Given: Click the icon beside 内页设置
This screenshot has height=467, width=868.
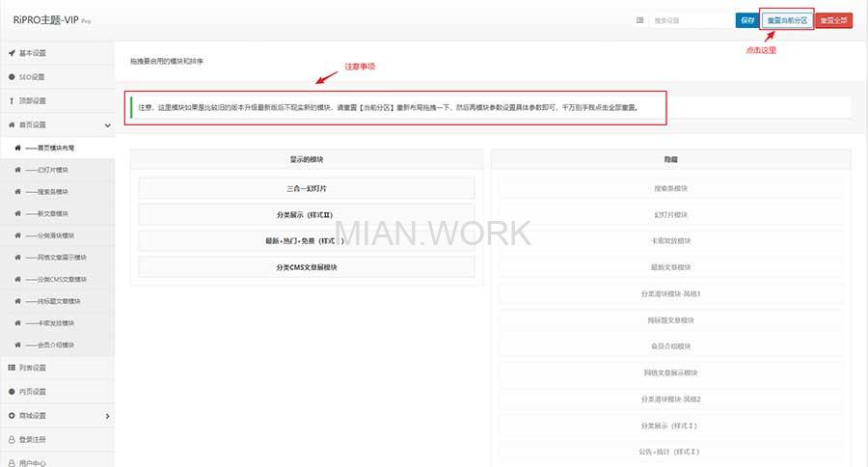Looking at the screenshot, I should (12, 391).
